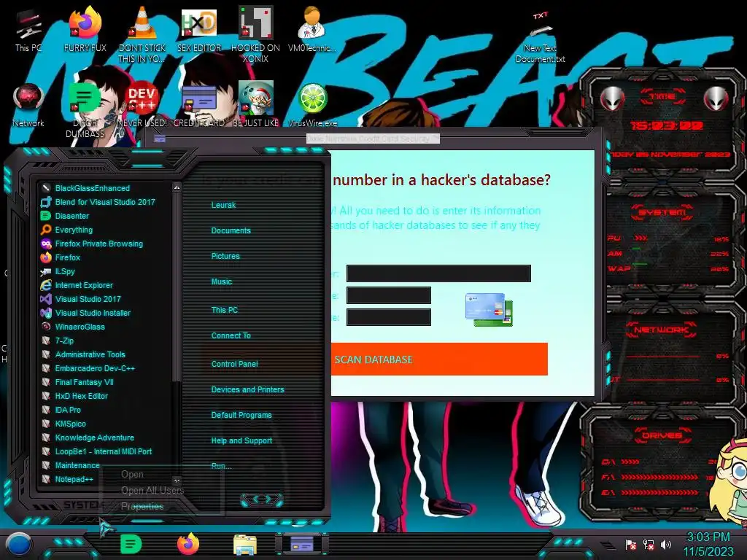Open Devices and Printers link
Image resolution: width=747 pixels, height=560 pixels.
click(248, 389)
